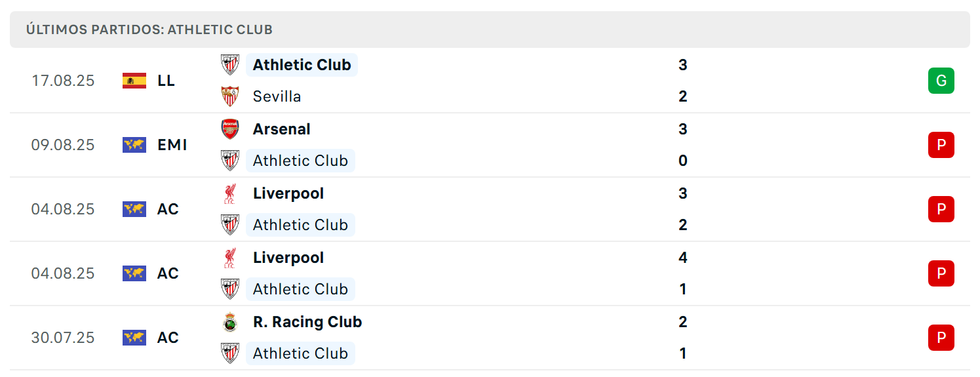Click the Spain flag icon next to LL
Screen dimensions: 980x377
[134, 81]
